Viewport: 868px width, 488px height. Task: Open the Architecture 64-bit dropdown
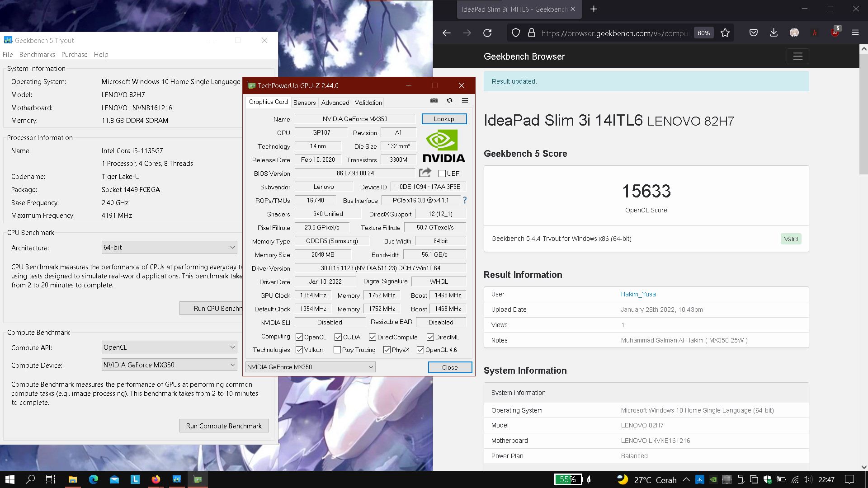coord(170,247)
